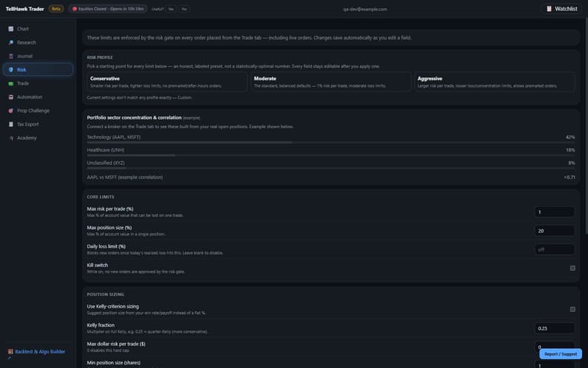Click the page vertical scrollbar

(585, 127)
